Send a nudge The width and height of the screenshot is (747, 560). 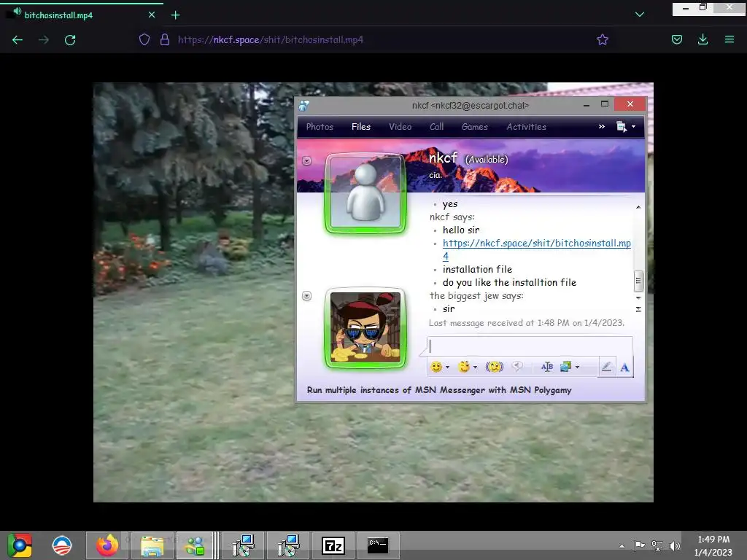495,367
